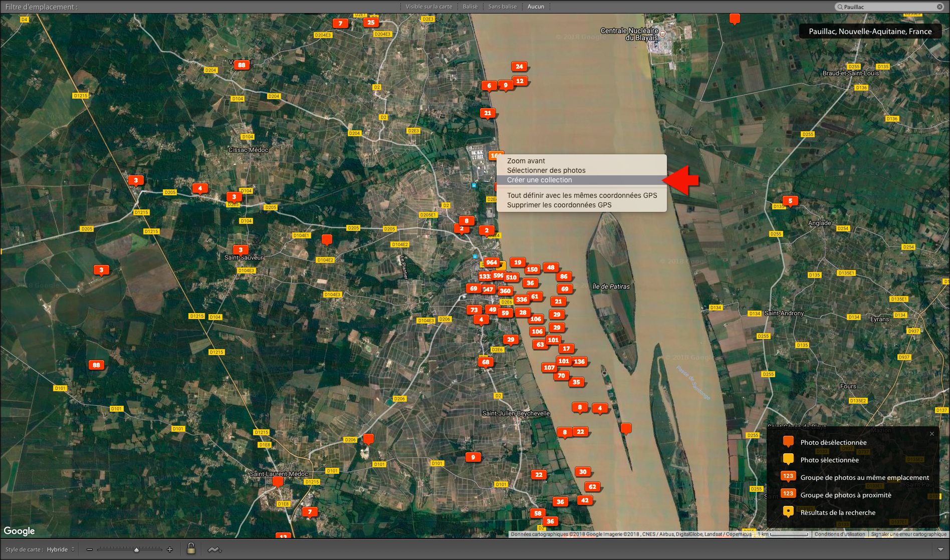Click the 24 marker on the river

point(519,66)
